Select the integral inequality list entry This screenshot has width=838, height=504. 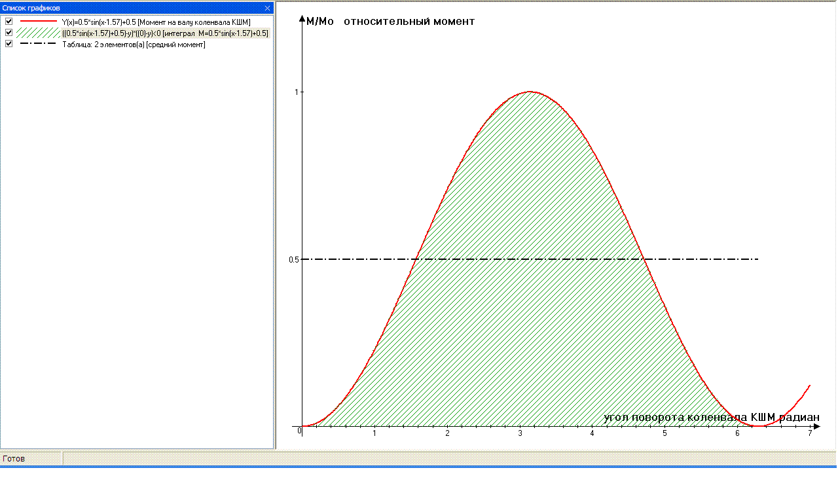(165, 33)
